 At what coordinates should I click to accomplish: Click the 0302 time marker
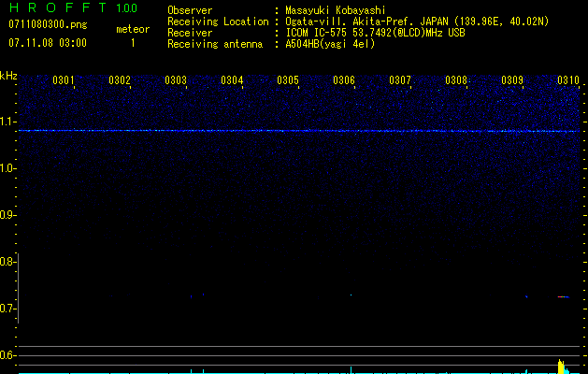click(x=120, y=80)
